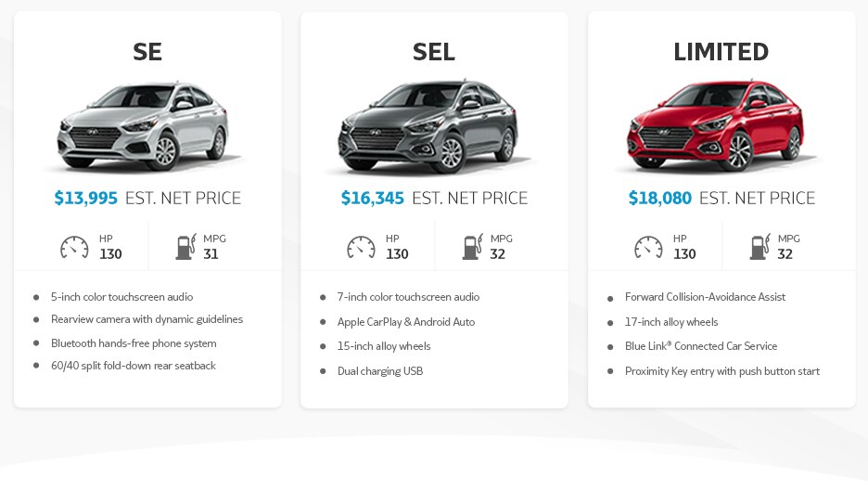Click the Blue Link Connected Car Service item
The height and width of the screenshot is (491, 868).
tap(701, 346)
